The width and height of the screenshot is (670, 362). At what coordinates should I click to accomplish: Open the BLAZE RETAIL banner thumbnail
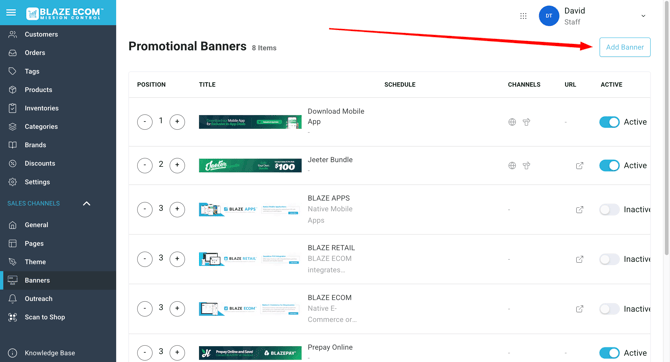pos(250,259)
